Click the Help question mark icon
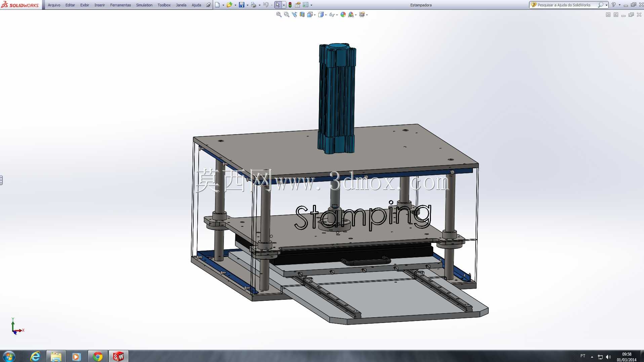The height and width of the screenshot is (362, 644). point(613,5)
